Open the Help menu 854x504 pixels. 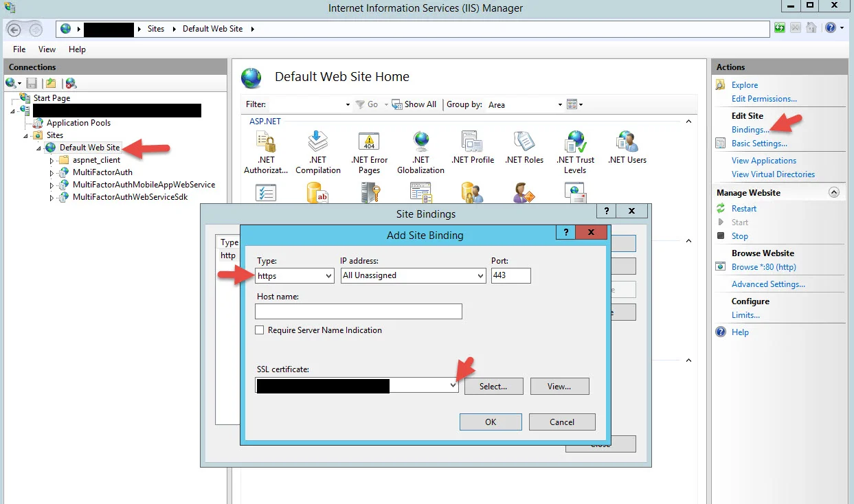pyautogui.click(x=78, y=49)
